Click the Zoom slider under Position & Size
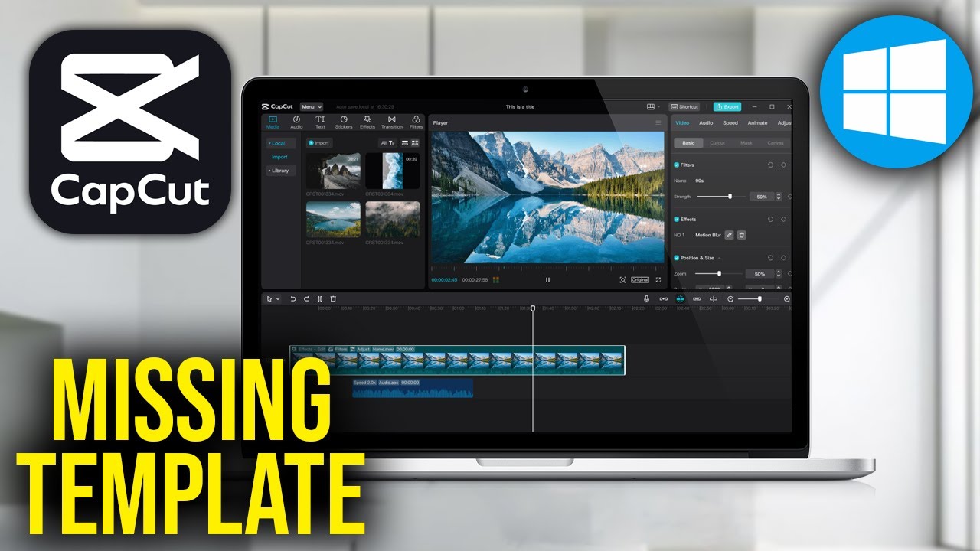The height and width of the screenshot is (551, 980). tap(720, 273)
